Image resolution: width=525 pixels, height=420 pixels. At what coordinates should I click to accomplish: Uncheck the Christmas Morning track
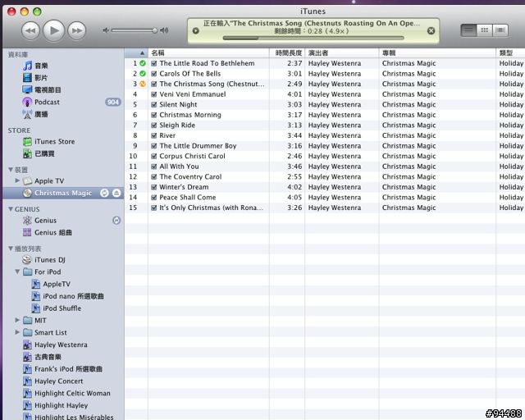tap(154, 115)
